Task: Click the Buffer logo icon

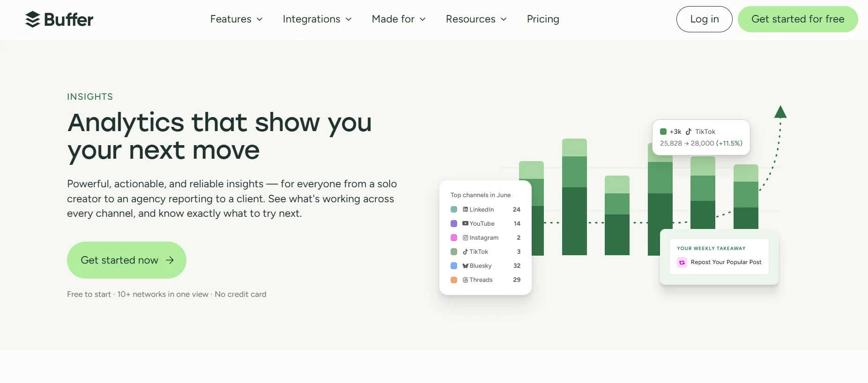Action: (32, 19)
